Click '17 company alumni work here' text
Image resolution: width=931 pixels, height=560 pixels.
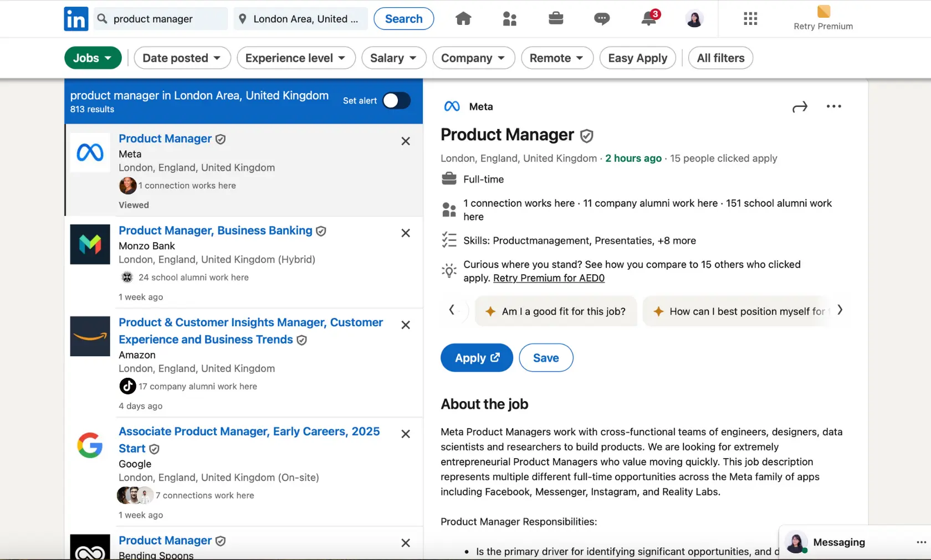click(198, 386)
